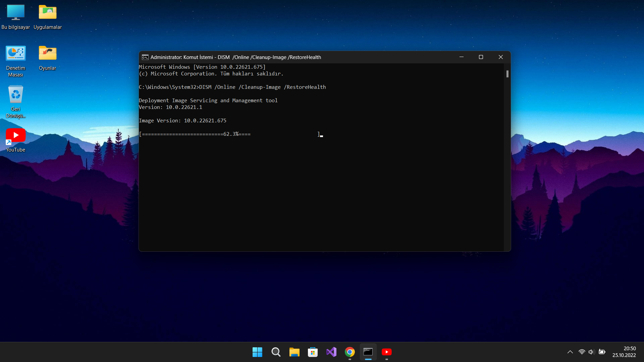Expand hidden system tray icons chevron
This screenshot has width=644, height=362.
tap(570, 352)
